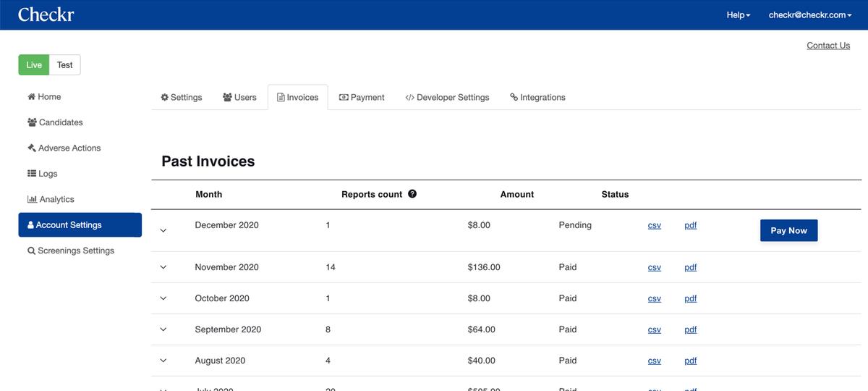Click the Contact Us link
Screen dimensions: 868x391
coord(828,46)
